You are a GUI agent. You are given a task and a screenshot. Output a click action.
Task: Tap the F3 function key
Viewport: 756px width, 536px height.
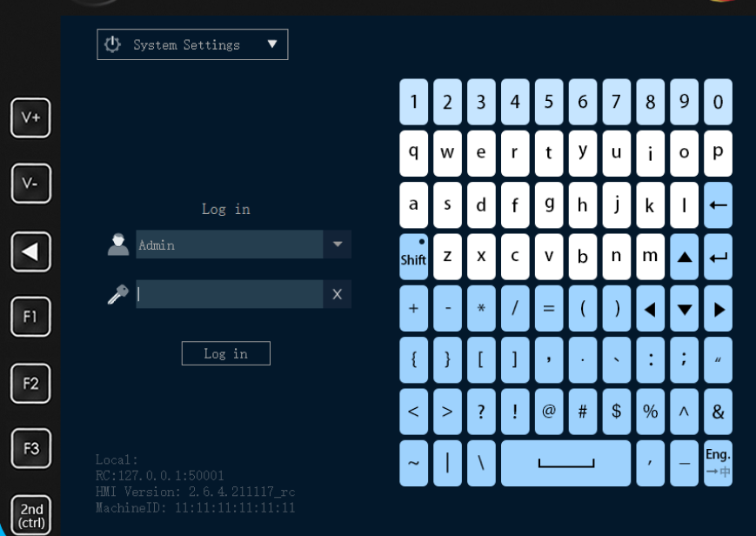tap(30, 448)
